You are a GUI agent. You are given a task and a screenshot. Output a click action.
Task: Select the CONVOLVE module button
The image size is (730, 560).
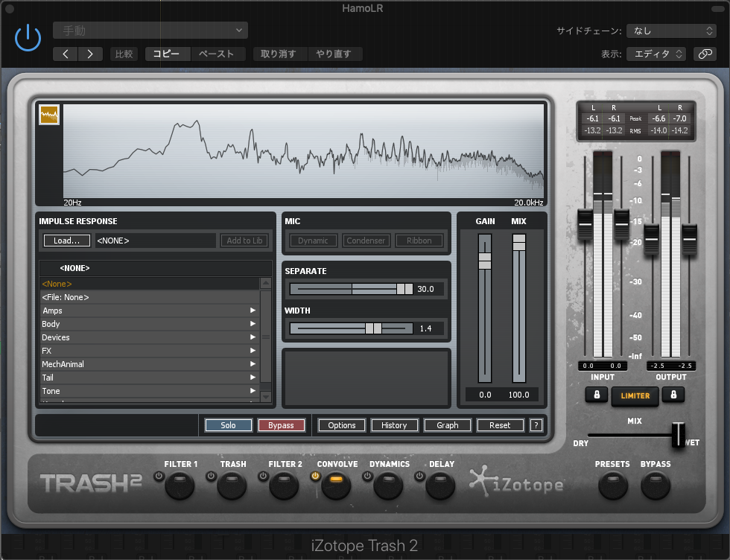[336, 486]
